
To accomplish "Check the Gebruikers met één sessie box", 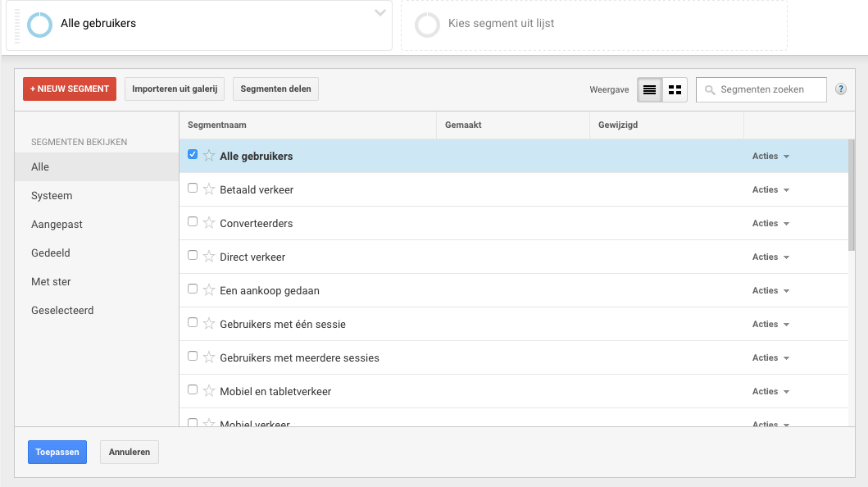I will (x=193, y=322).
